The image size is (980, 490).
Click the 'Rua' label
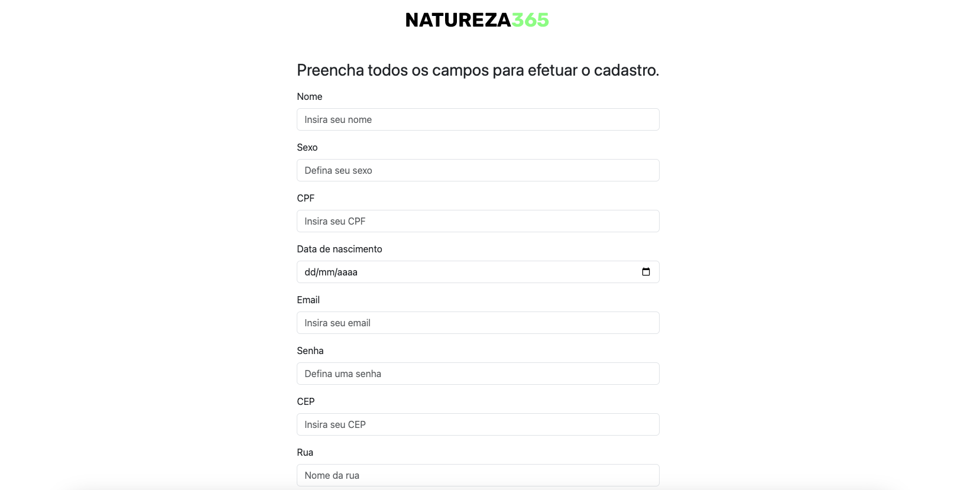tap(304, 452)
